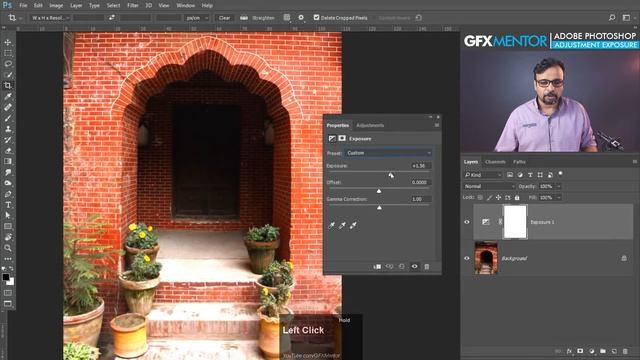Open additional crop settings gear
640x360 pixels.
coord(301,18)
